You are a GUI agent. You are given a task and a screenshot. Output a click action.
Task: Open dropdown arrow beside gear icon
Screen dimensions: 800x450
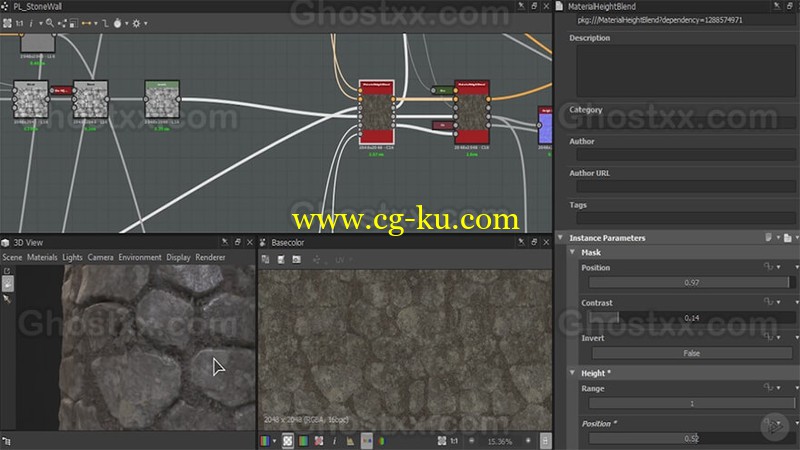pyautogui.click(x=145, y=23)
